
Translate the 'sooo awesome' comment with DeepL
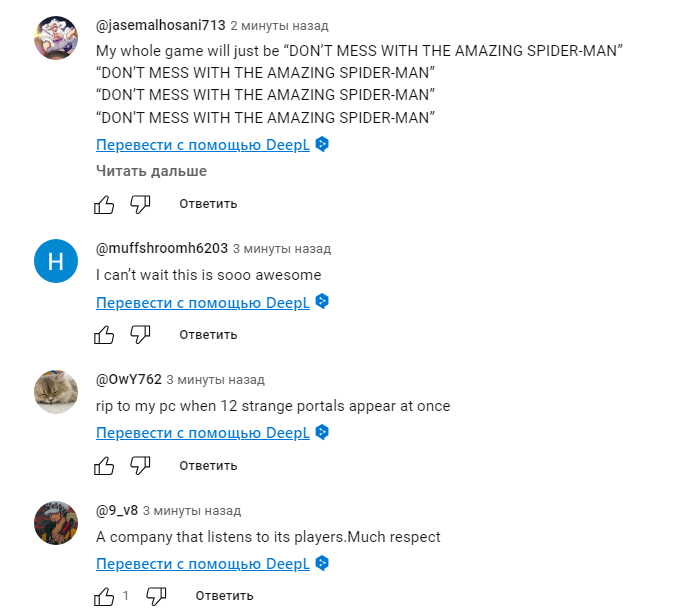(x=203, y=302)
